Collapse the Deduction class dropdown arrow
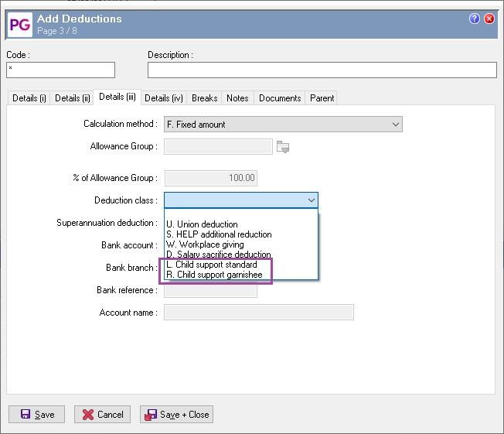The image size is (504, 434). pos(311,200)
